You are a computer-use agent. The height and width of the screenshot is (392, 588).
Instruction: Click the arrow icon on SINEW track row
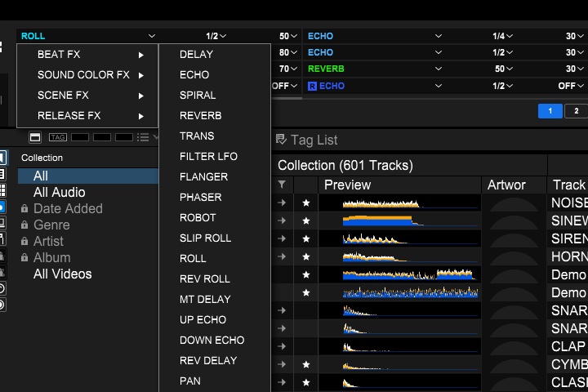(x=282, y=220)
